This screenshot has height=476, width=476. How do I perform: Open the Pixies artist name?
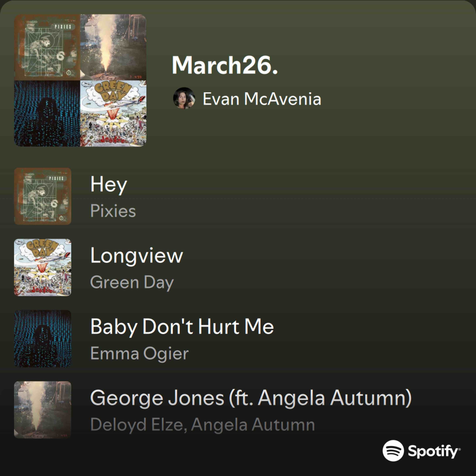coord(113,211)
